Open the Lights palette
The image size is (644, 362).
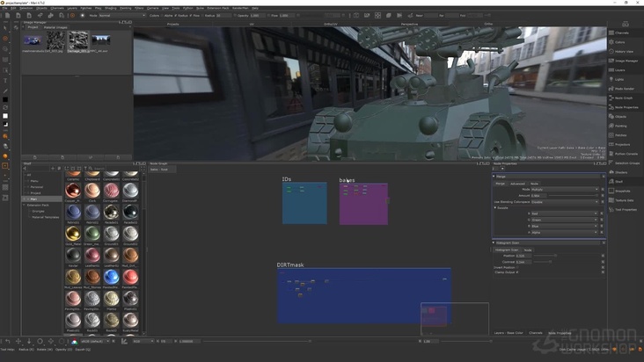(619, 79)
